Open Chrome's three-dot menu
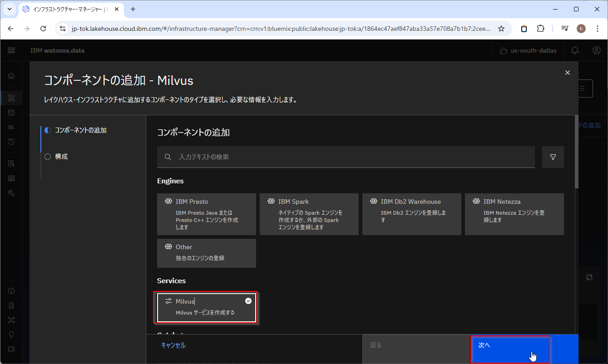The width and height of the screenshot is (608, 364). pos(598,29)
